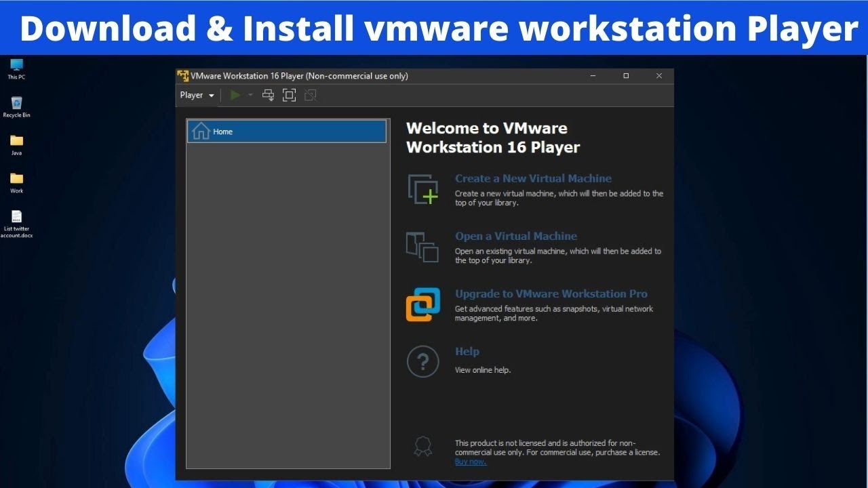Click the Buy now link
868x488 pixels.
(471, 462)
